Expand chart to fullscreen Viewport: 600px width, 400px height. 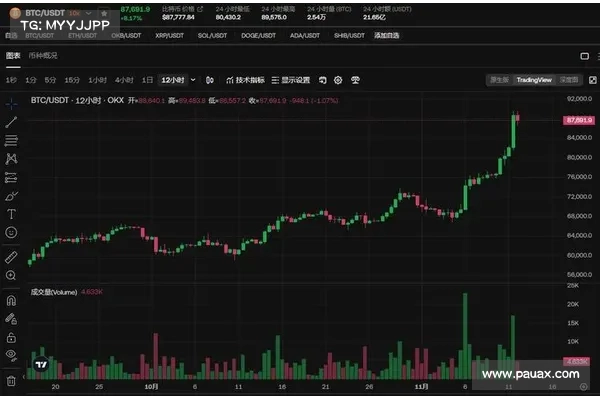[592, 80]
